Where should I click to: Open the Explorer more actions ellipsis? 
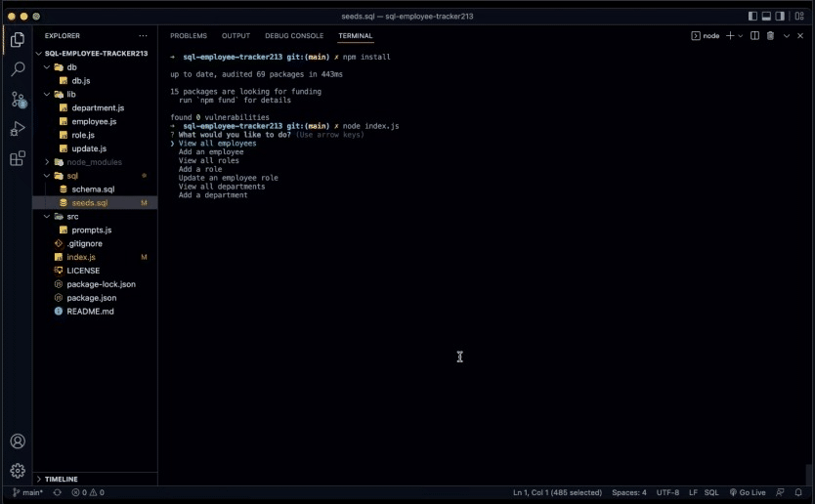click(x=143, y=36)
